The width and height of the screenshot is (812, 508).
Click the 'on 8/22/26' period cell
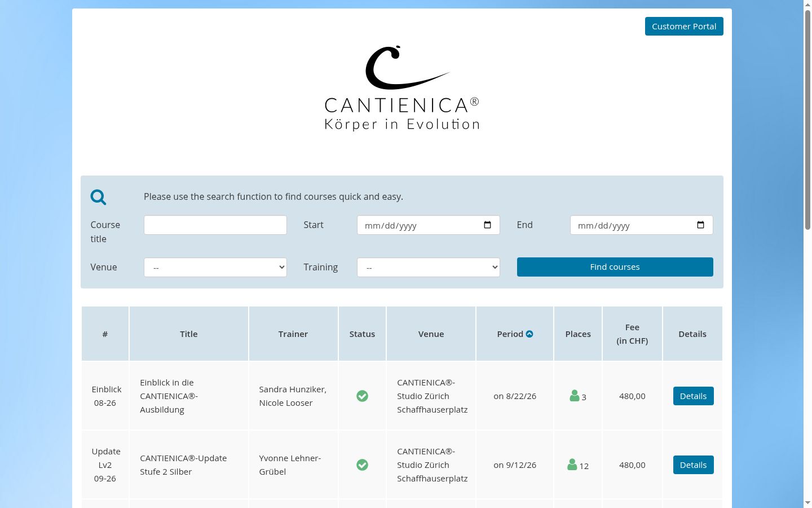point(515,396)
